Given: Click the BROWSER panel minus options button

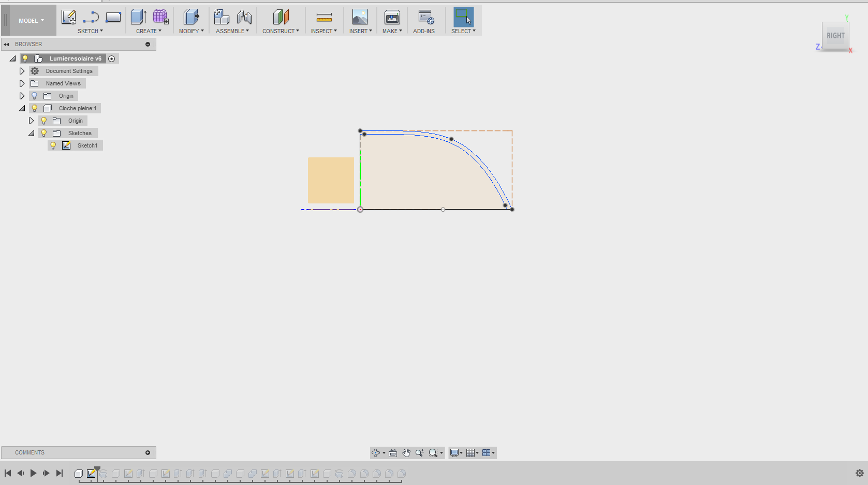Looking at the screenshot, I should point(148,45).
